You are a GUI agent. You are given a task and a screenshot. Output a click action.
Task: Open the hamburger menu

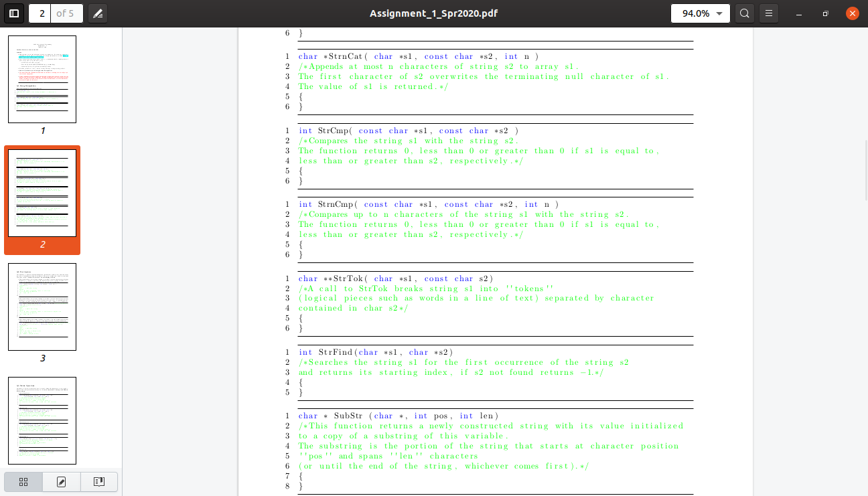click(768, 13)
